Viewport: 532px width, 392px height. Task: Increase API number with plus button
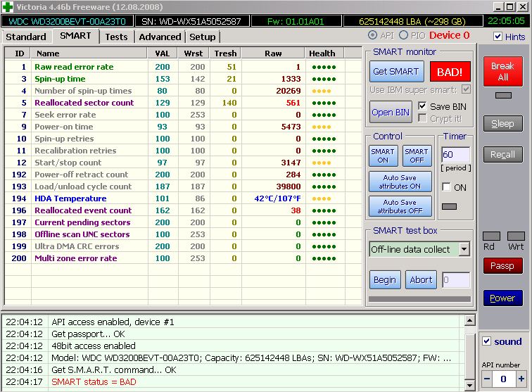coord(521,379)
